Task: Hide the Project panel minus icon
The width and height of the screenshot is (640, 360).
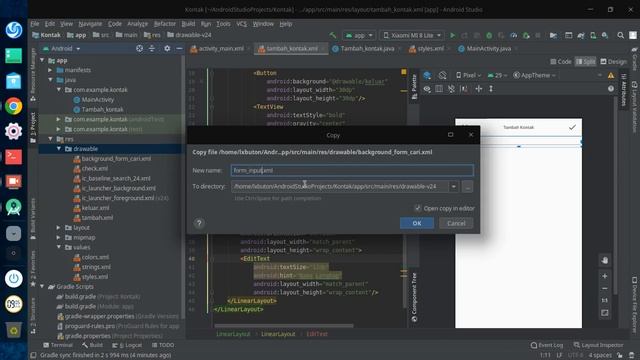Action: [179, 49]
